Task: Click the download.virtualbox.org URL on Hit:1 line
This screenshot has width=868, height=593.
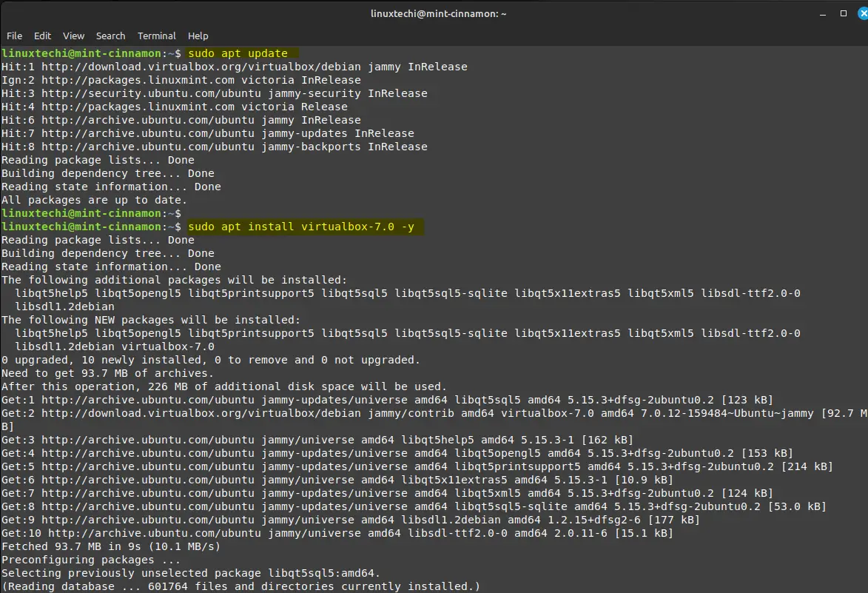Action: coord(201,67)
